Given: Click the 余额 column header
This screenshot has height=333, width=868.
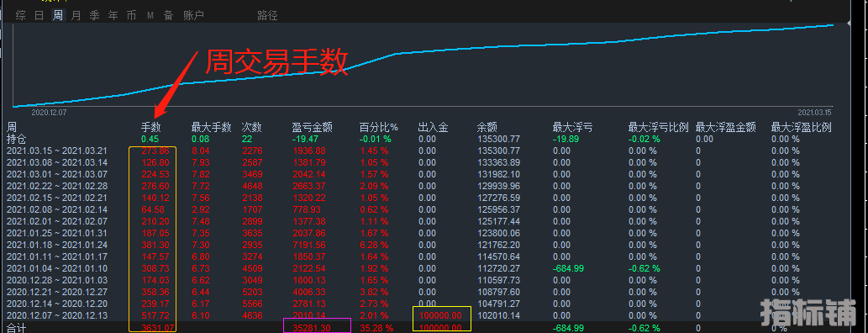Looking at the screenshot, I should coord(487,128).
